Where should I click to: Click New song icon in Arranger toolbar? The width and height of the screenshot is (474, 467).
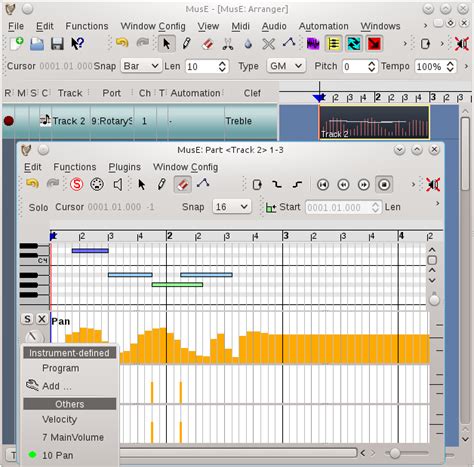tap(16, 44)
